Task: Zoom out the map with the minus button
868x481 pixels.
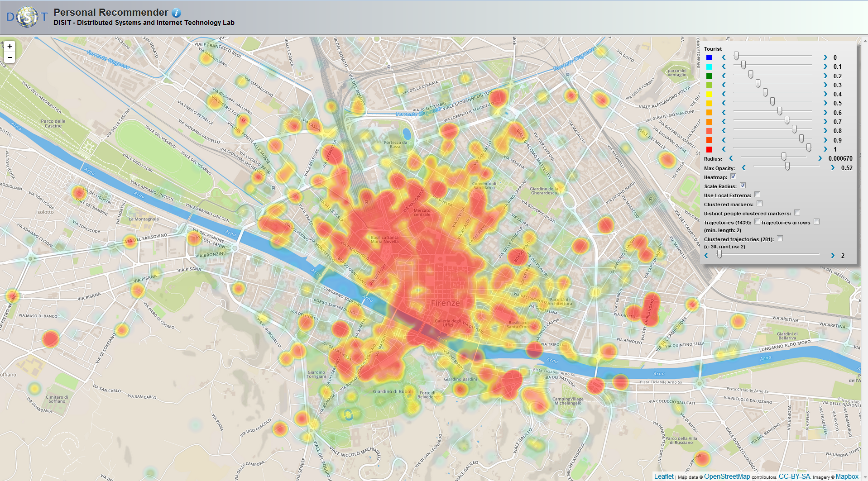Action: [10, 57]
